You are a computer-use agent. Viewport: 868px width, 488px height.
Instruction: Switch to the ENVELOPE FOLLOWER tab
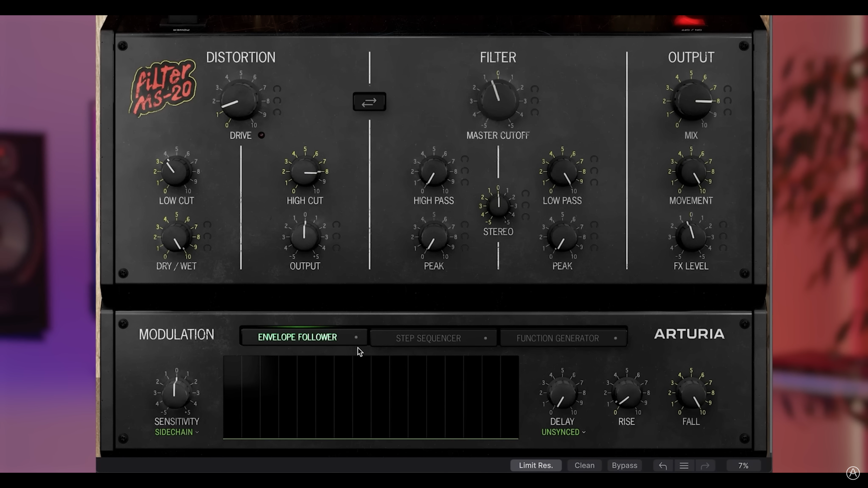coord(304,337)
